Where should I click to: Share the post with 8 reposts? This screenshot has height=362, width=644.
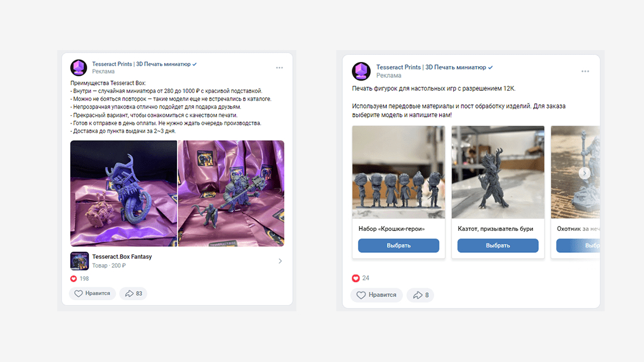point(420,295)
